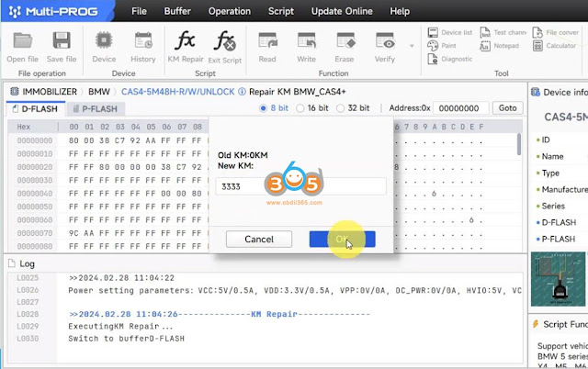
Task: Click the Erase function icon
Action: pos(345,40)
